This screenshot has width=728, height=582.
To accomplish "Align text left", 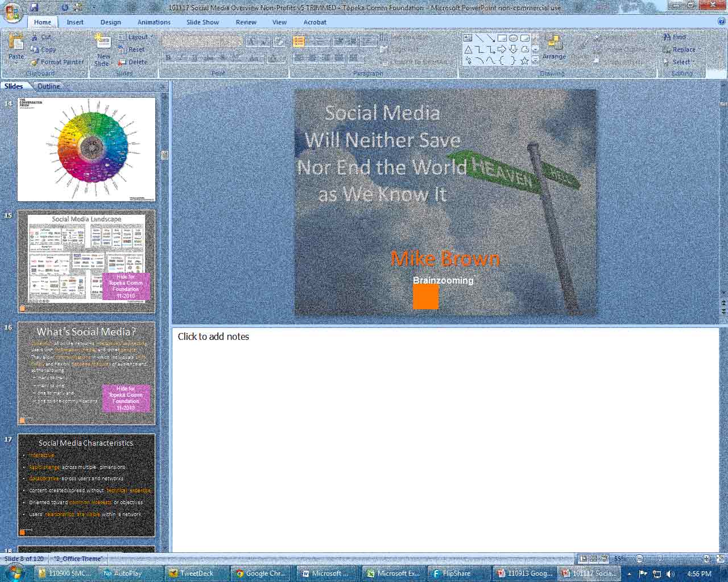I will point(299,58).
